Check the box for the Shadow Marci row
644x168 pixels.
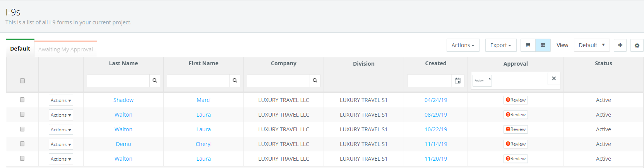click(22, 100)
